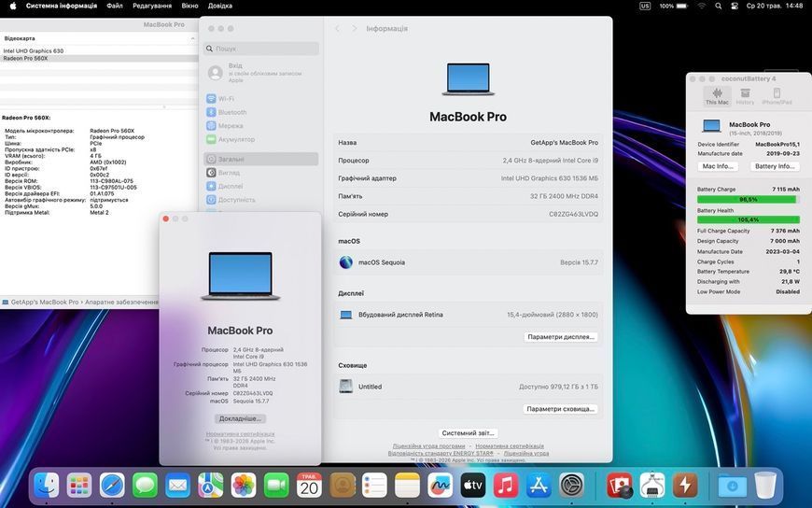Image resolution: width=812 pixels, height=508 pixels.
Task: Launch FaceTime from the dock
Action: [x=276, y=487]
